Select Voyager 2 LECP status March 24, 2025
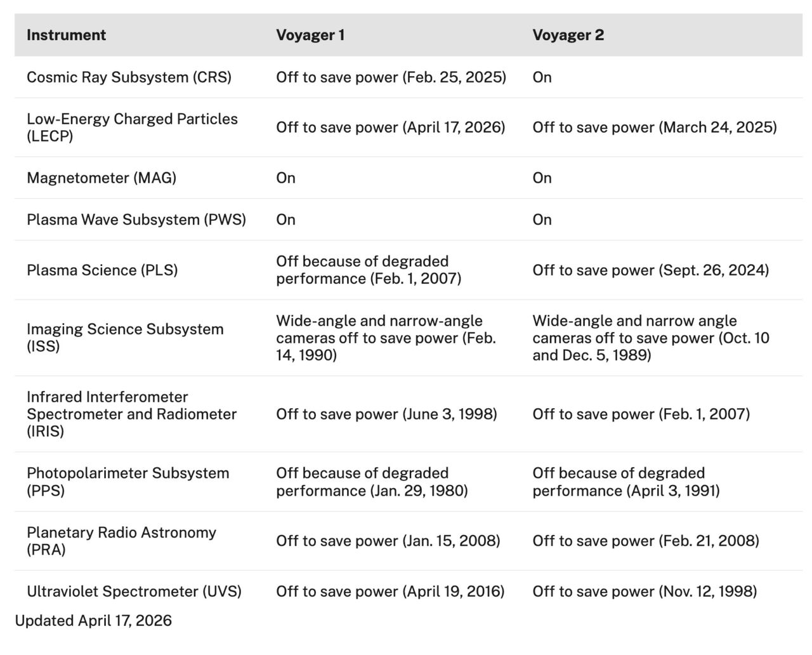This screenshot has width=812, height=655. (x=655, y=127)
